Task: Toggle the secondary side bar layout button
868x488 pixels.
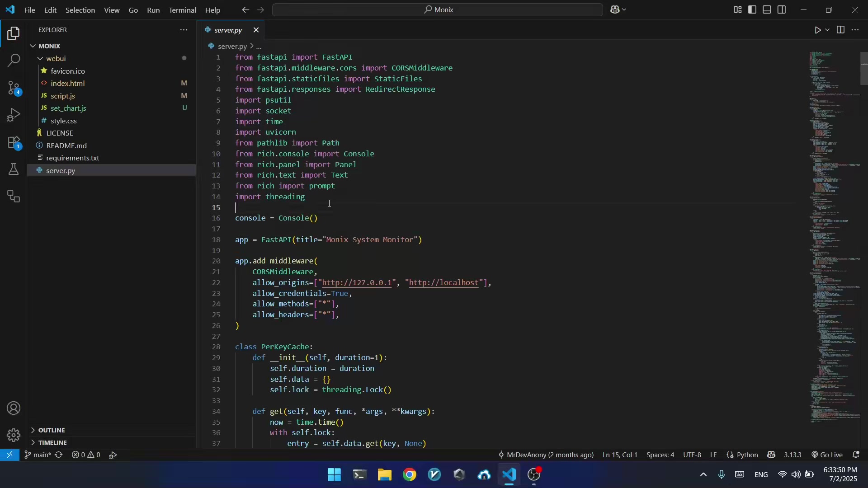Action: (782, 10)
